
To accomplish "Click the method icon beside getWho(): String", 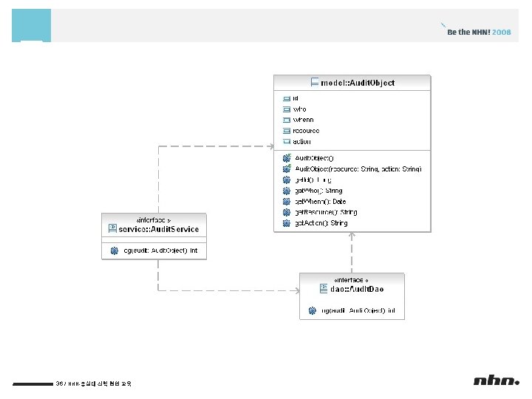I will click(287, 191).
